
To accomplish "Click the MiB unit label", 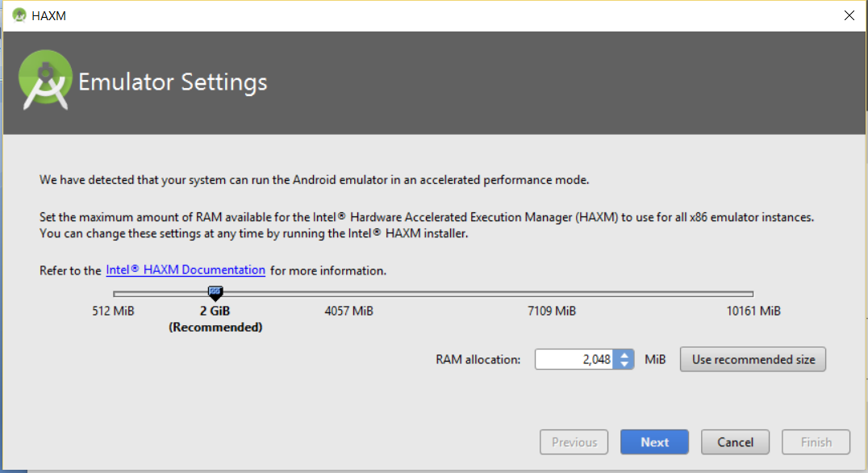I will tap(655, 359).
